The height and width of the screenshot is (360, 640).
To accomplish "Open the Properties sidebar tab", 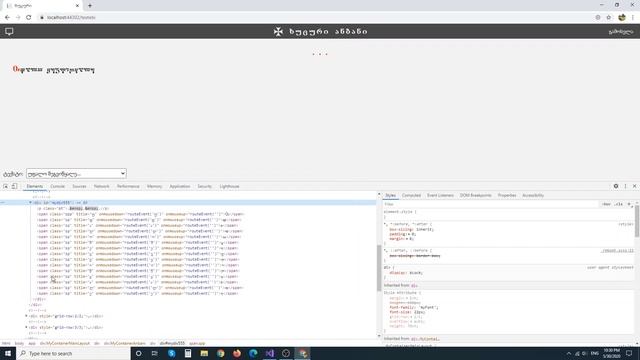I will pyautogui.click(x=507, y=196).
